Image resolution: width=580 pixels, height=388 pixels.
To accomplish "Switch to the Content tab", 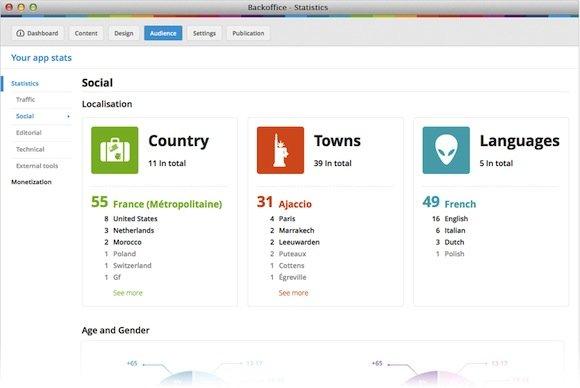I will pos(86,33).
